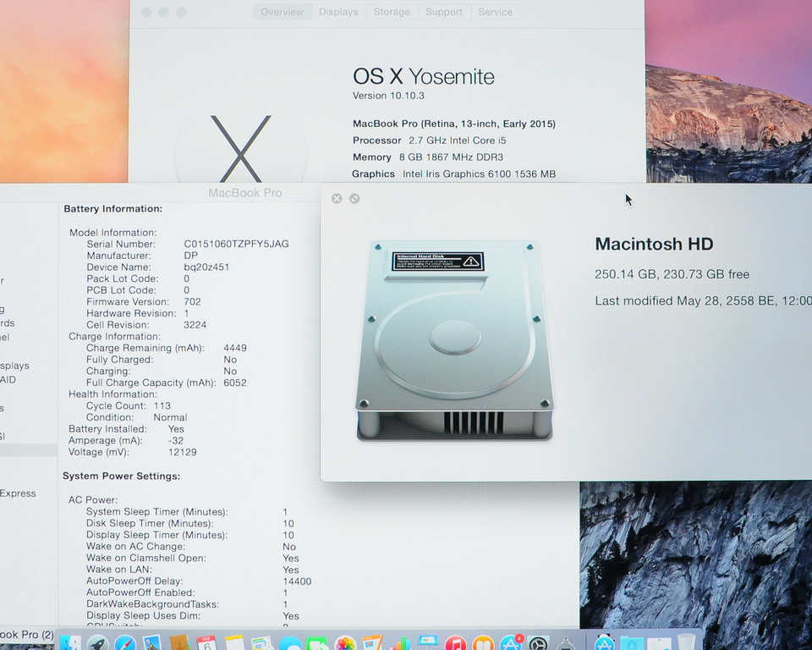The width and height of the screenshot is (812, 650).
Task: Open System Preferences gear in dock
Action: [538, 642]
